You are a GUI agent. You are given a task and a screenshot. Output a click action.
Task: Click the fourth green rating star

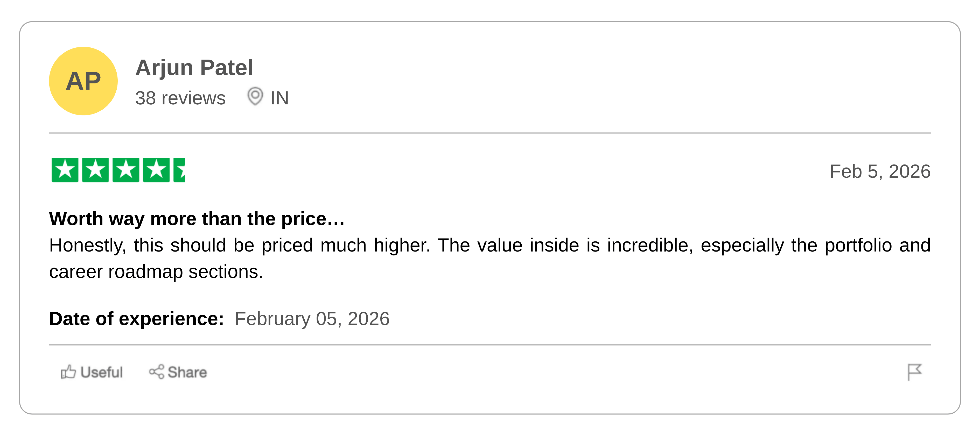[x=156, y=170]
